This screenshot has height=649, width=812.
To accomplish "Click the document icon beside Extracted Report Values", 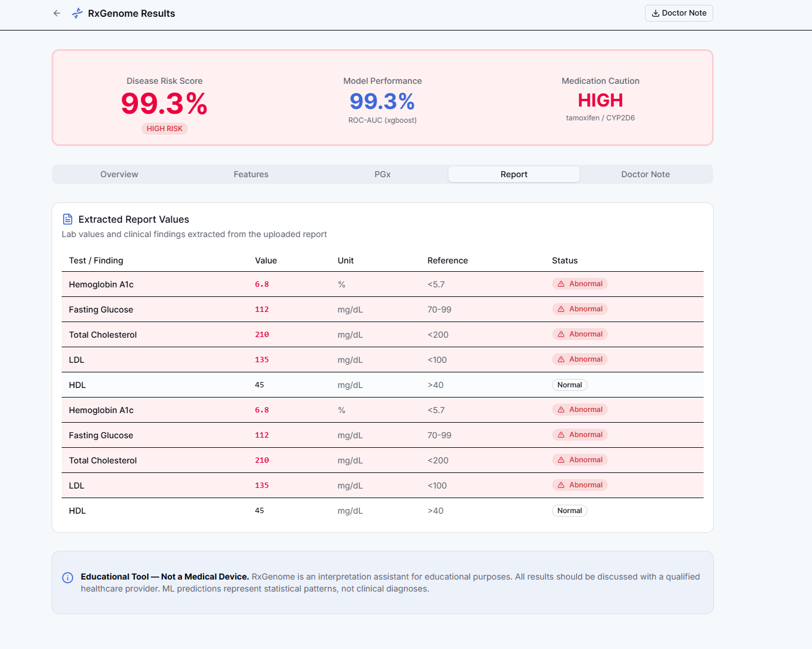I will tap(68, 219).
